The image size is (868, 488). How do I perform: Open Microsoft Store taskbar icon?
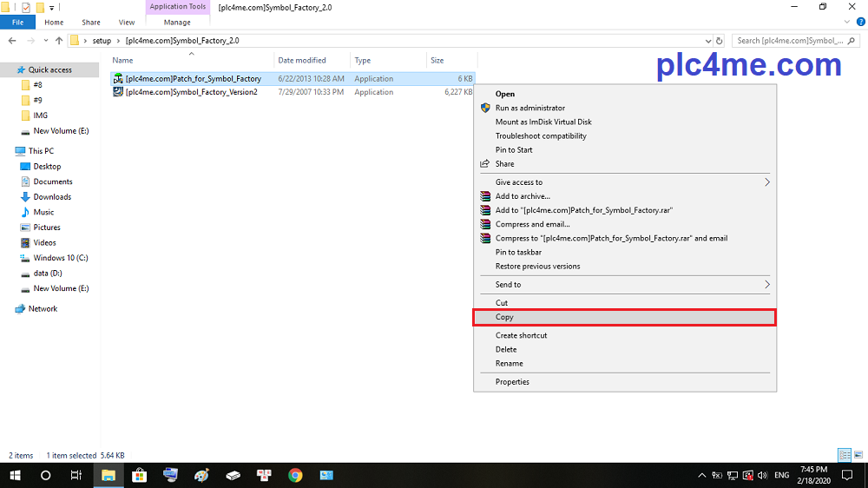pyautogui.click(x=139, y=475)
